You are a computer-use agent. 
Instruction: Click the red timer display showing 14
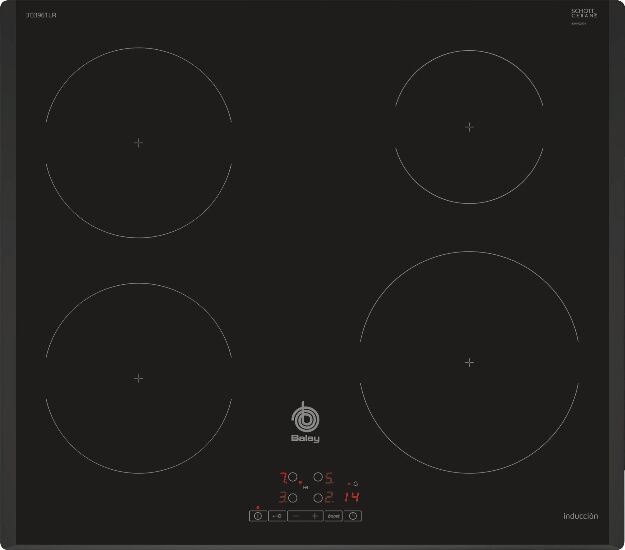pyautogui.click(x=352, y=497)
